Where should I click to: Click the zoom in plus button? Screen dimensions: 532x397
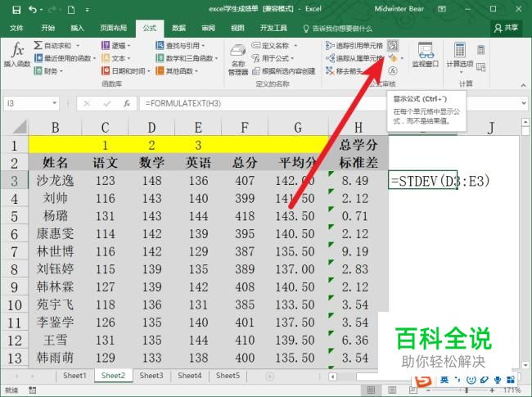point(492,390)
